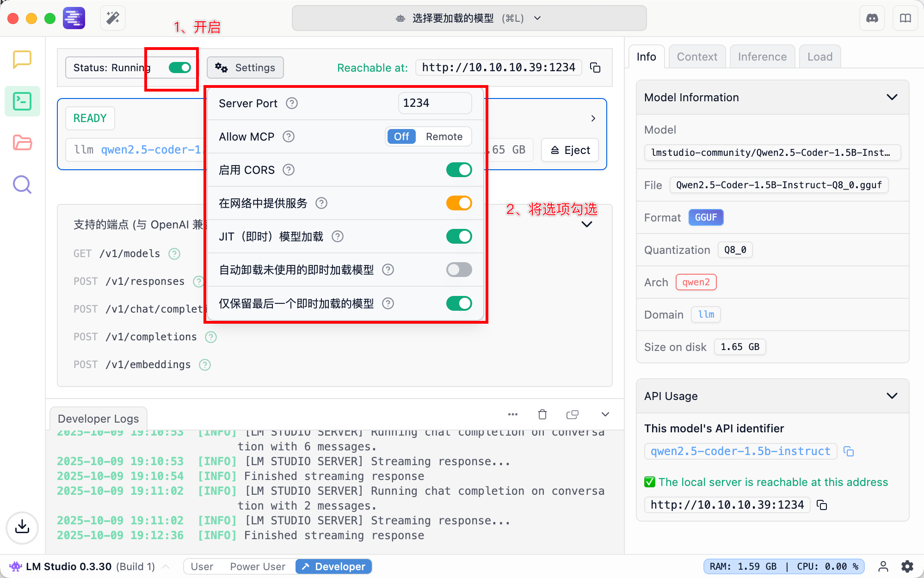
Task: Set Allow MCP to Remote
Action: pyautogui.click(x=444, y=136)
